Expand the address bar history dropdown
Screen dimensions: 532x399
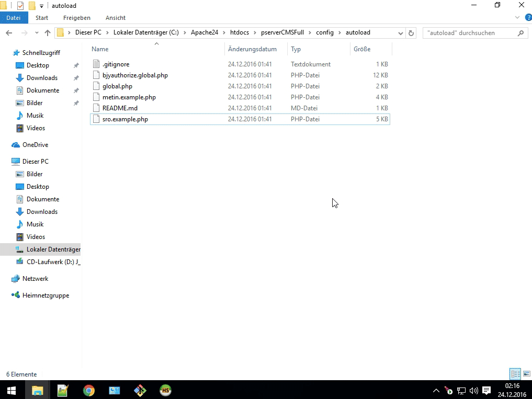pos(401,33)
